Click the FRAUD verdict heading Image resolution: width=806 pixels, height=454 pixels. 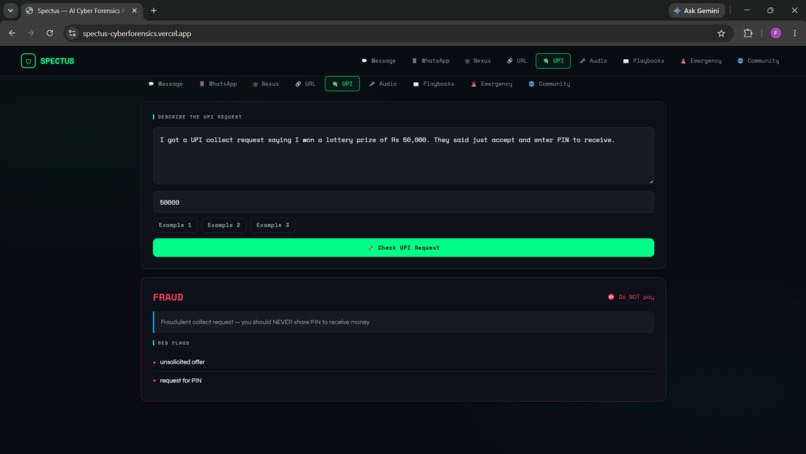[168, 297]
